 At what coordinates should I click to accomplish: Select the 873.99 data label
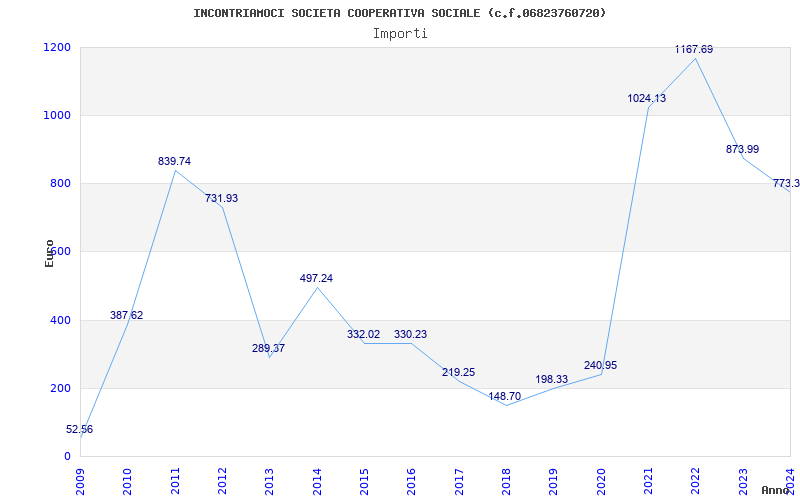[742, 149]
